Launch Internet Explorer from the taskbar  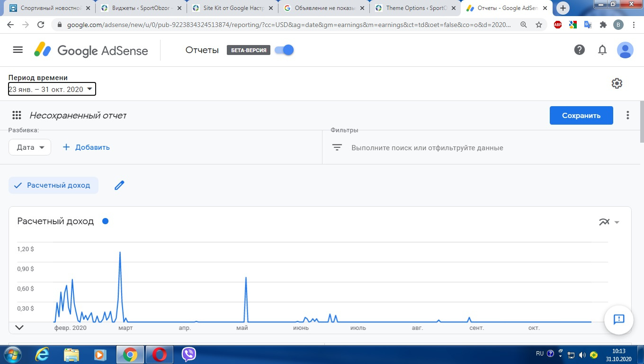(x=42, y=354)
